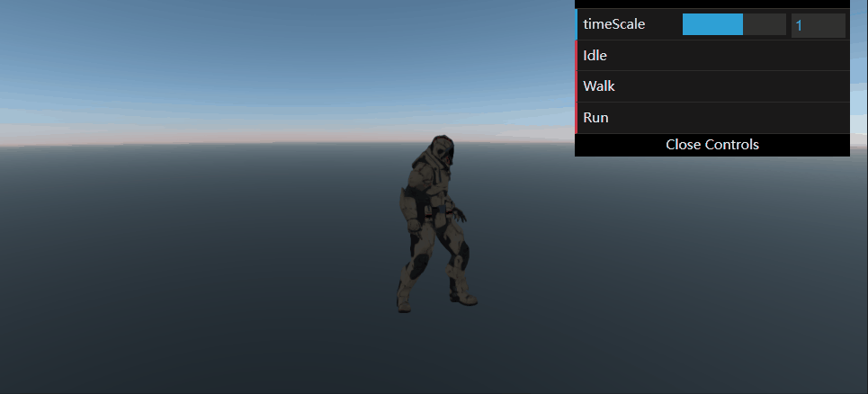This screenshot has height=394, width=868.
Task: Trigger the Idle animation button
Action: pos(712,56)
